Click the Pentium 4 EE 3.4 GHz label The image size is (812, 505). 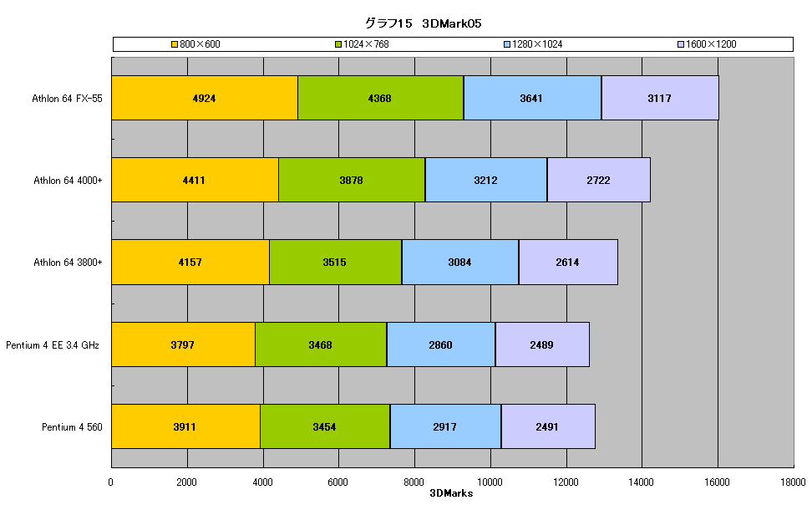pyautogui.click(x=53, y=345)
